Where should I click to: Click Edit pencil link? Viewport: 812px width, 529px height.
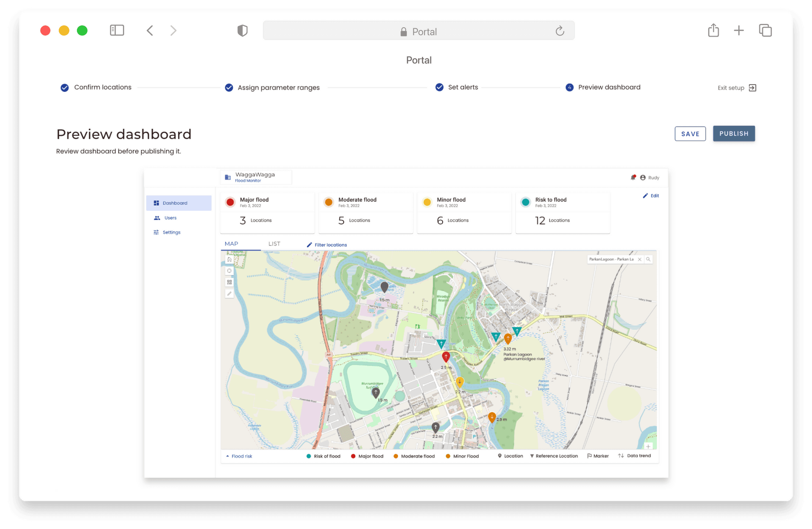[651, 196]
